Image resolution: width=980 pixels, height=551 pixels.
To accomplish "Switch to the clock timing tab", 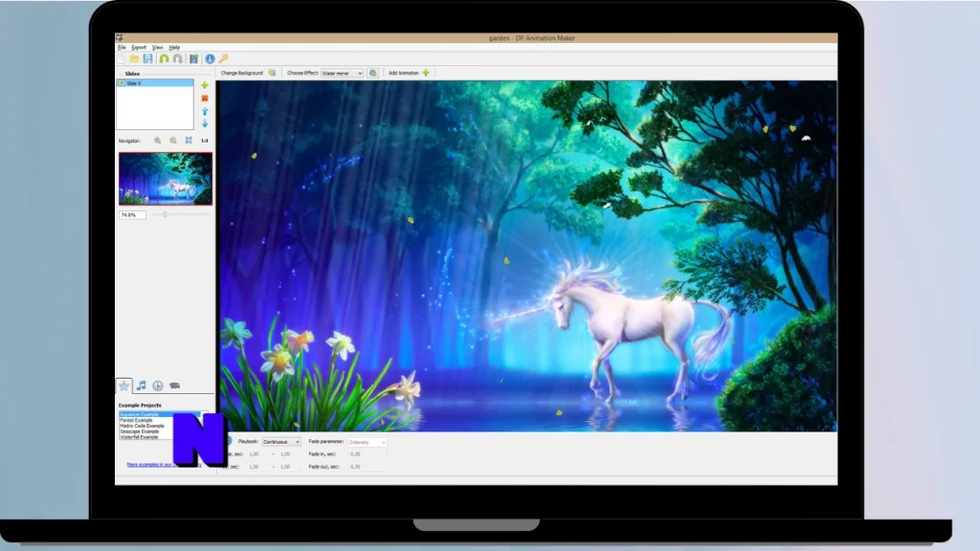I will pyautogui.click(x=158, y=386).
